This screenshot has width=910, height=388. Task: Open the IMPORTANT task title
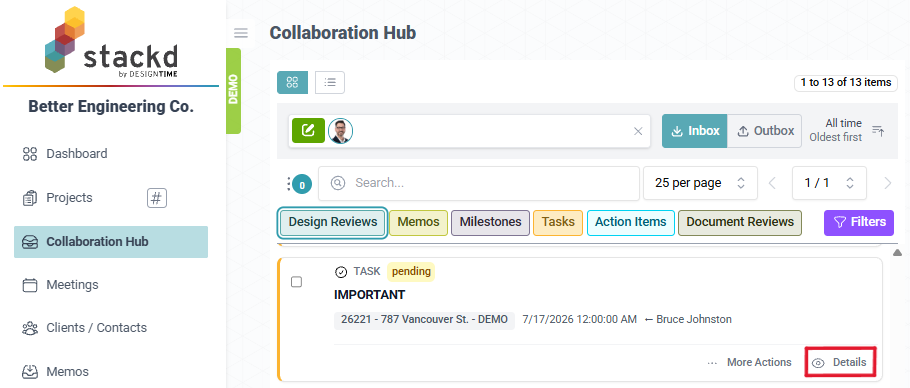(370, 295)
